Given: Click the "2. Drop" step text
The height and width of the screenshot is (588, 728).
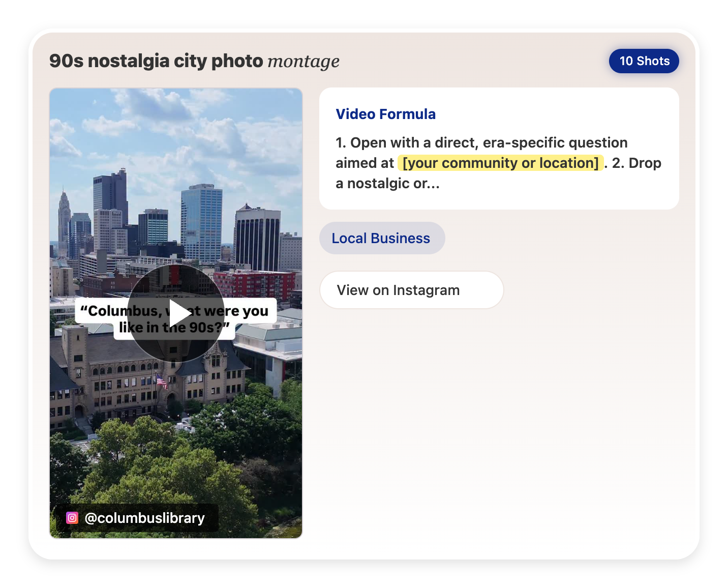Looking at the screenshot, I should pos(636,163).
